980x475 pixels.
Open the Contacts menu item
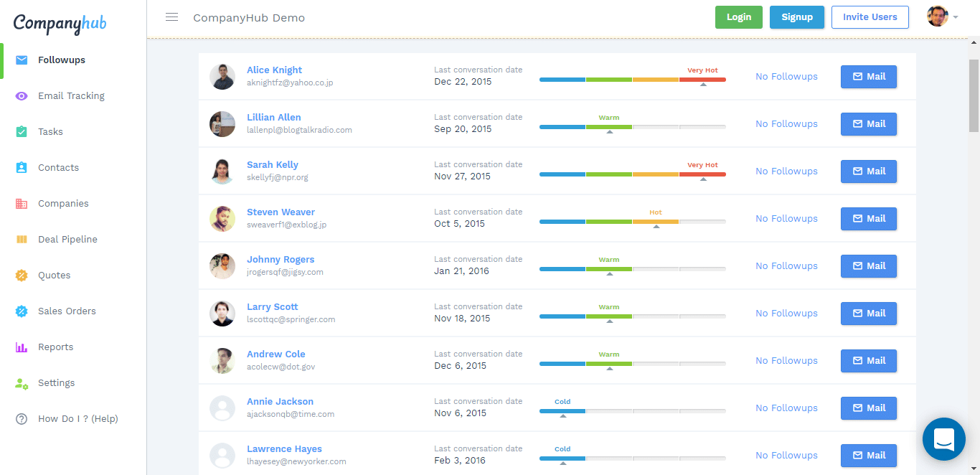pyautogui.click(x=58, y=168)
